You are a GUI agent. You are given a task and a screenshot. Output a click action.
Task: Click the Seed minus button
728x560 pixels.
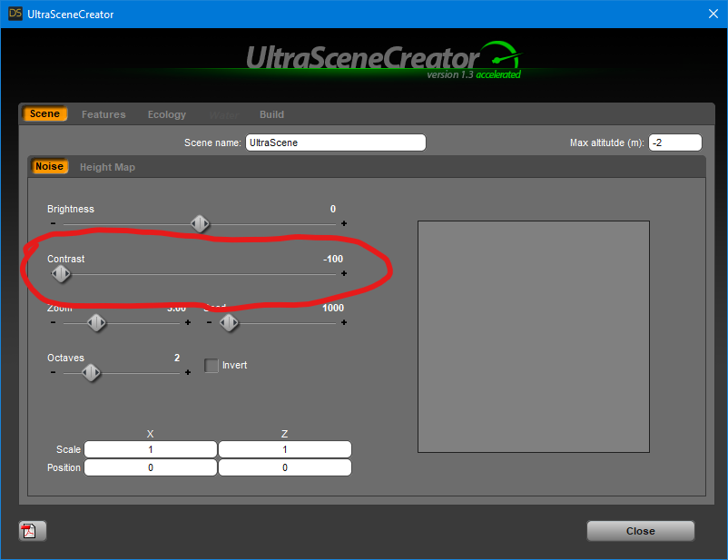click(209, 322)
